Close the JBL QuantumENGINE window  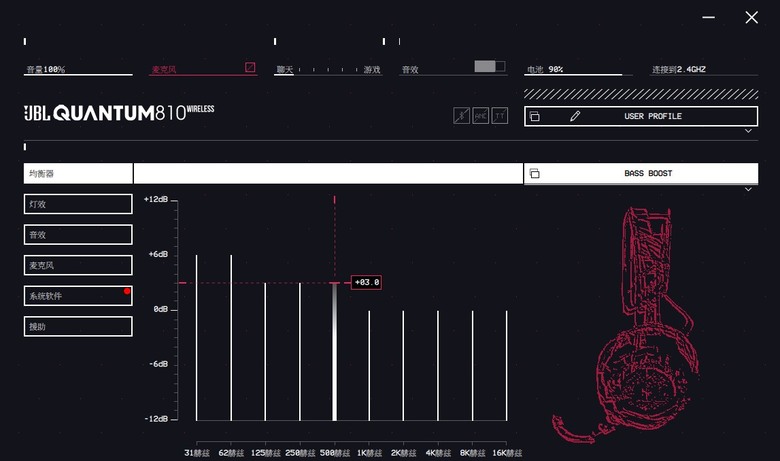[x=752, y=17]
